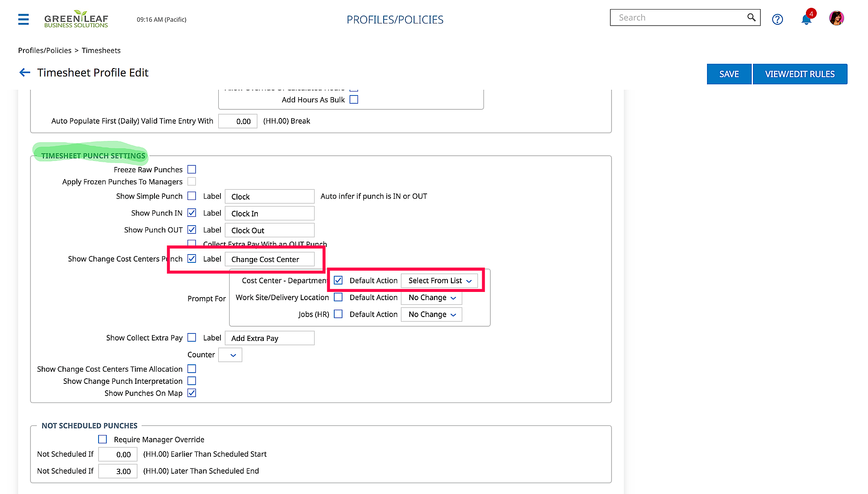
Task: Expand the Counter dropdown
Action: click(230, 355)
